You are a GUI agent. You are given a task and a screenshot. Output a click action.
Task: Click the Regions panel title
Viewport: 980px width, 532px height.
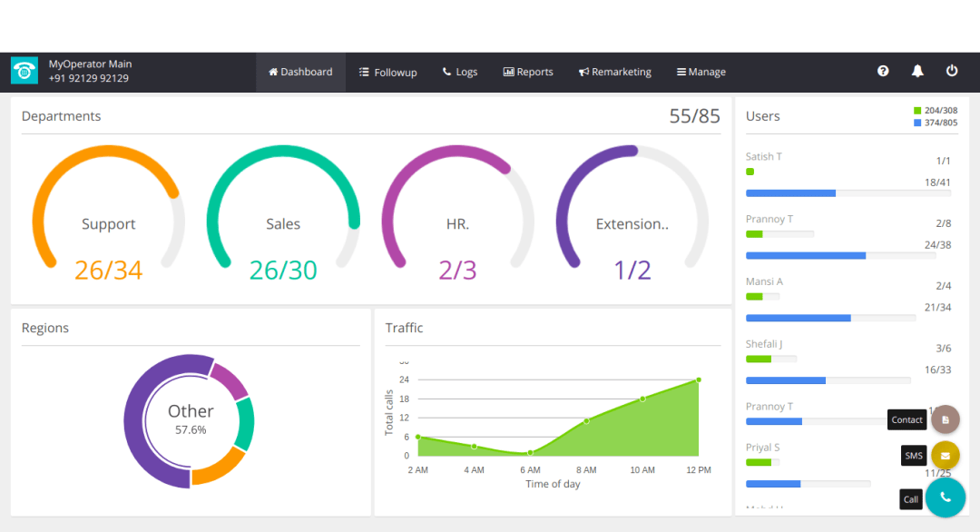pyautogui.click(x=45, y=329)
